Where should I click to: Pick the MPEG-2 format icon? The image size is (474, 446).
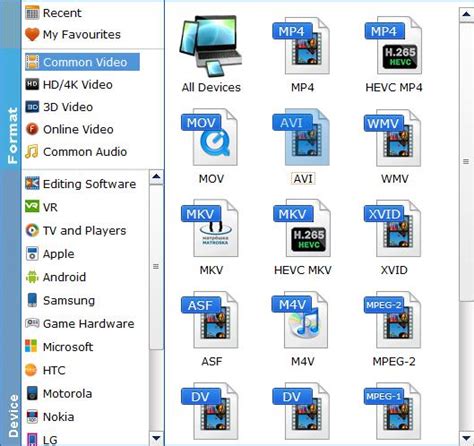393,320
